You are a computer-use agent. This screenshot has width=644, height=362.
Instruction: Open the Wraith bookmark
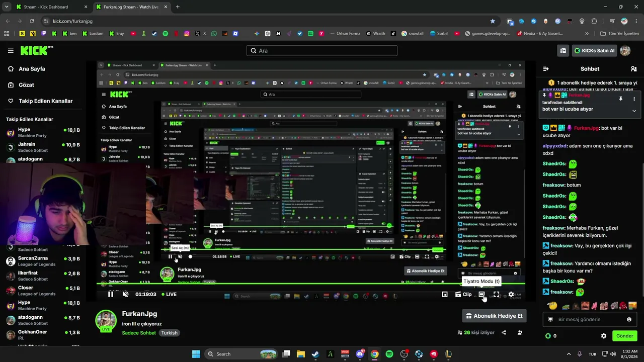coord(375,34)
